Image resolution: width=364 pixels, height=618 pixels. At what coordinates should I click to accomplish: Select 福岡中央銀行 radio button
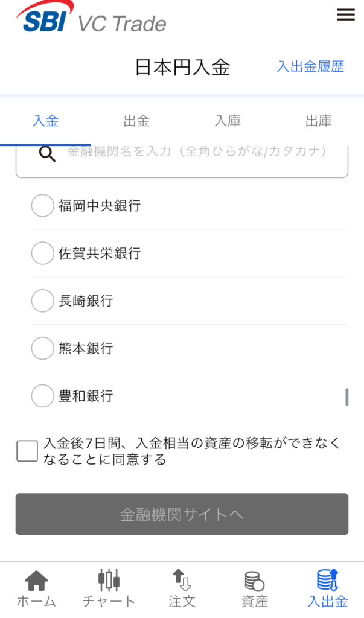pyautogui.click(x=42, y=206)
